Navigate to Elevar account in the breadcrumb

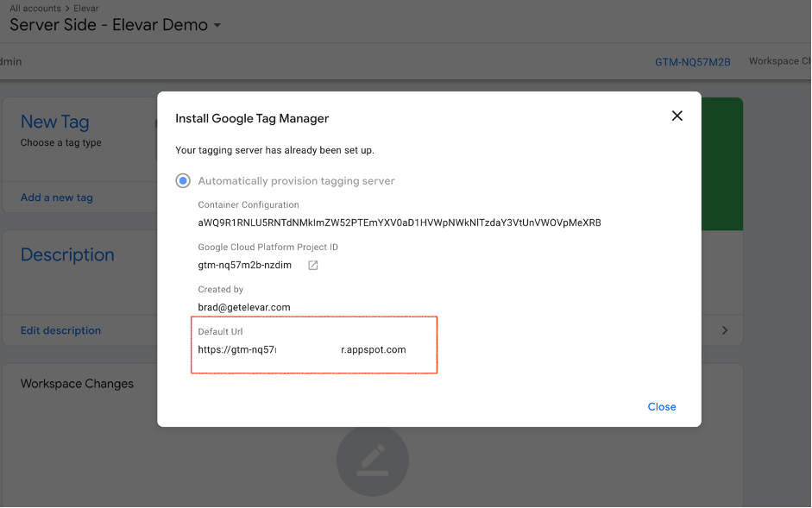point(86,8)
